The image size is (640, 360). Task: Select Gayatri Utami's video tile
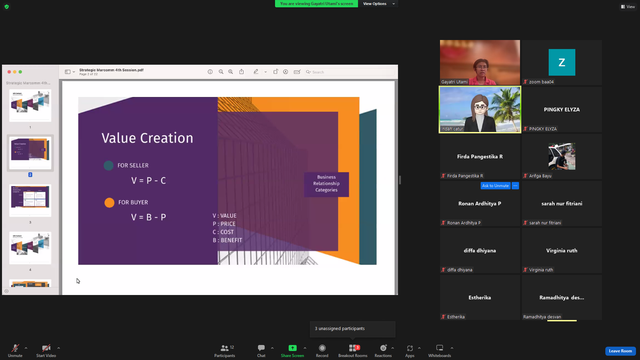click(480, 62)
